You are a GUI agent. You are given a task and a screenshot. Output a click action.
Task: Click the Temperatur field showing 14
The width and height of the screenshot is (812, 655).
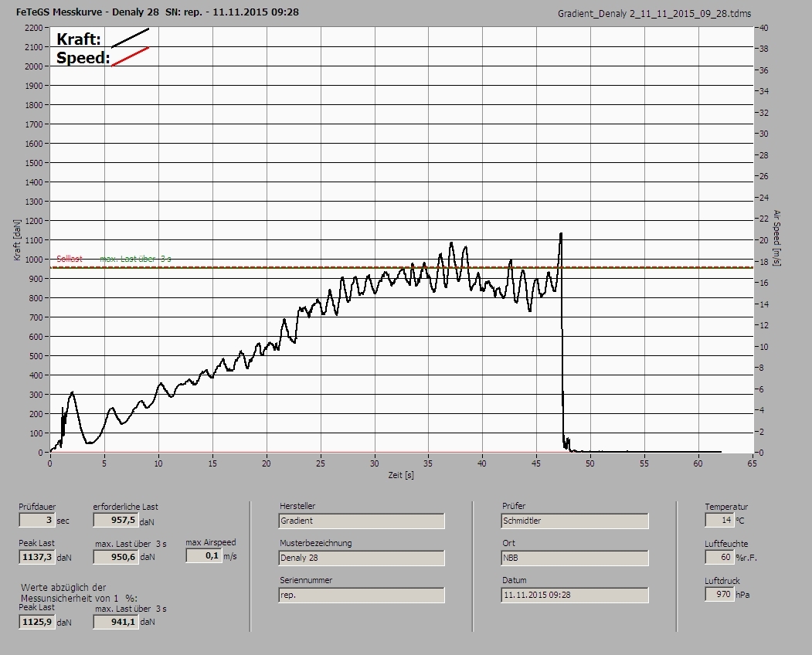tap(719, 520)
